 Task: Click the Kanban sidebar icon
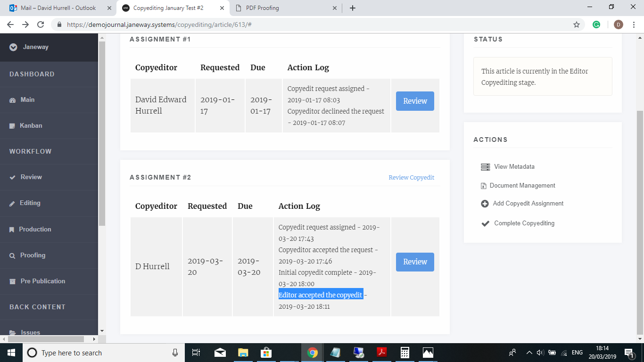pyautogui.click(x=12, y=126)
